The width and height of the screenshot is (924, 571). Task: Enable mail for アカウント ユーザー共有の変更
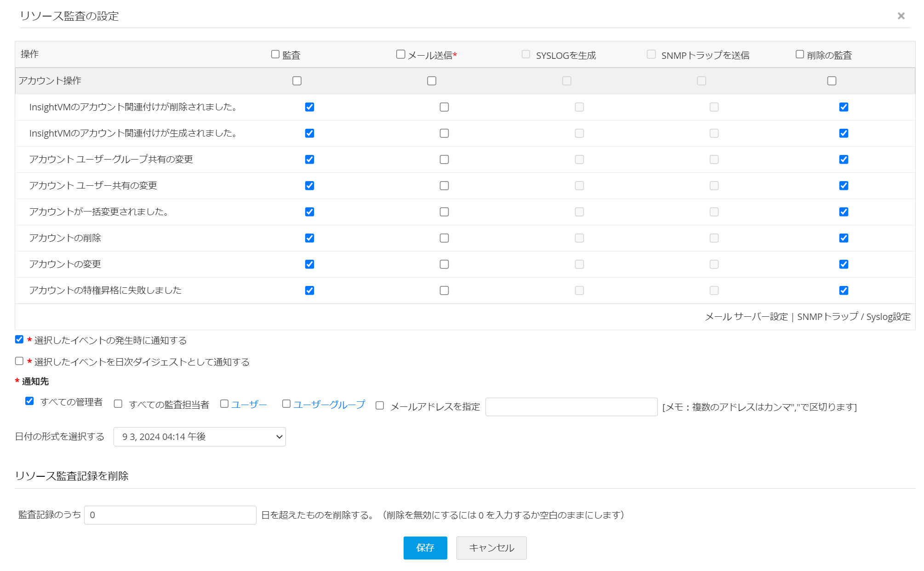444,186
